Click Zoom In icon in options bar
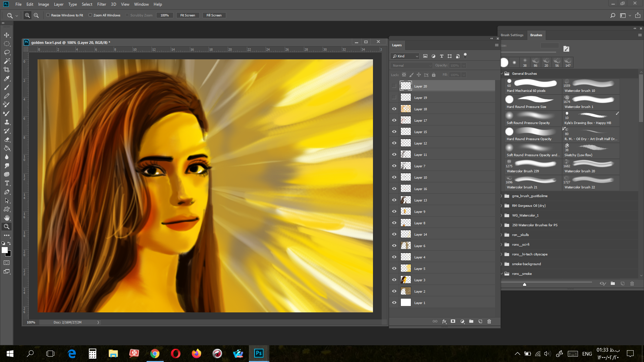 point(28,15)
